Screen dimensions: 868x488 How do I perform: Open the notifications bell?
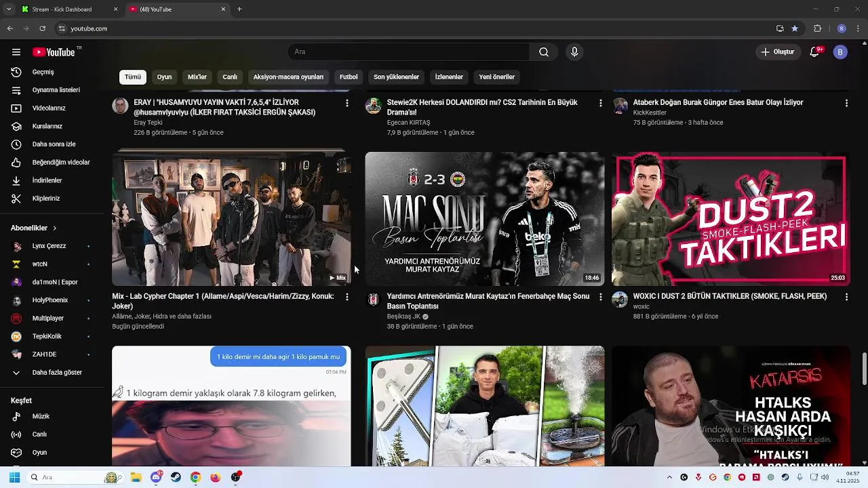[x=815, y=52]
